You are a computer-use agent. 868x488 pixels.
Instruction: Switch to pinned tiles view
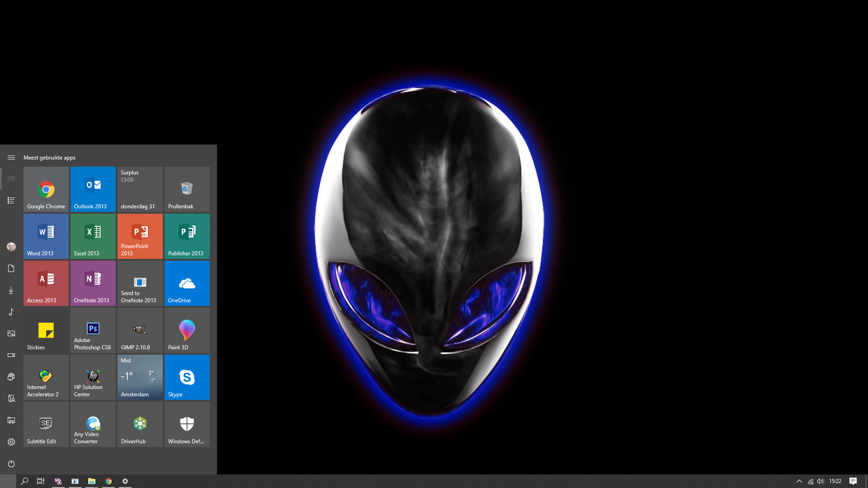coord(11,179)
